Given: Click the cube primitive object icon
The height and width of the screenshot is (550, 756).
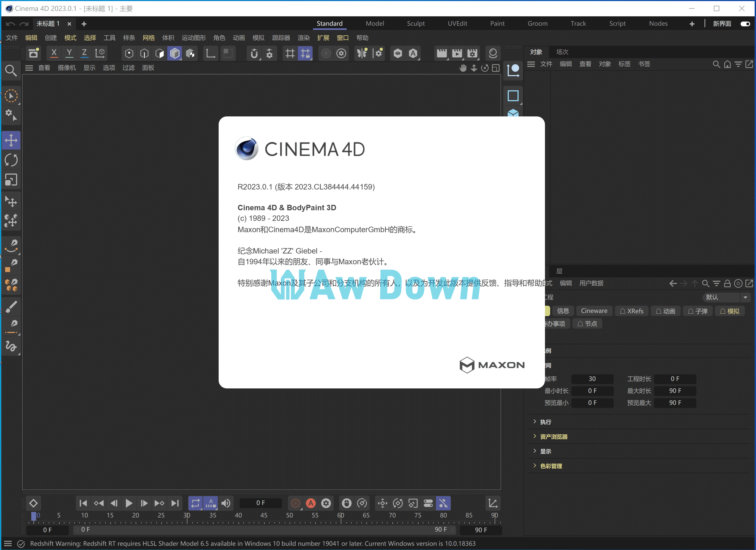Looking at the screenshot, I should [513, 113].
